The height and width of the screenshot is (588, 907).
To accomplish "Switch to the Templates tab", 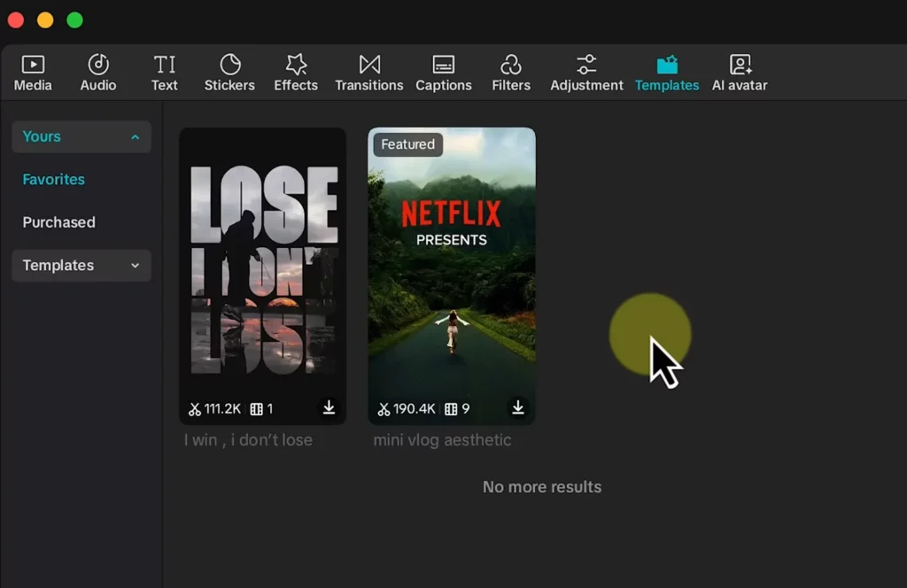I will [x=667, y=73].
